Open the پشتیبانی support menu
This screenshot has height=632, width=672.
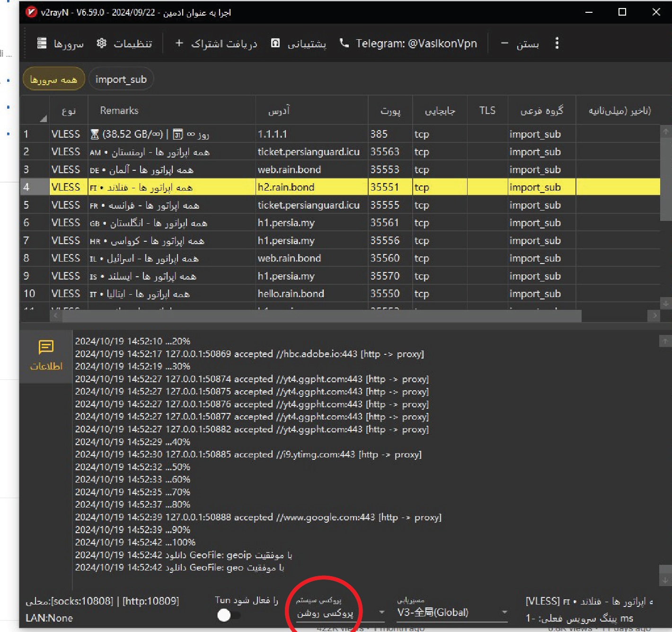click(x=298, y=44)
